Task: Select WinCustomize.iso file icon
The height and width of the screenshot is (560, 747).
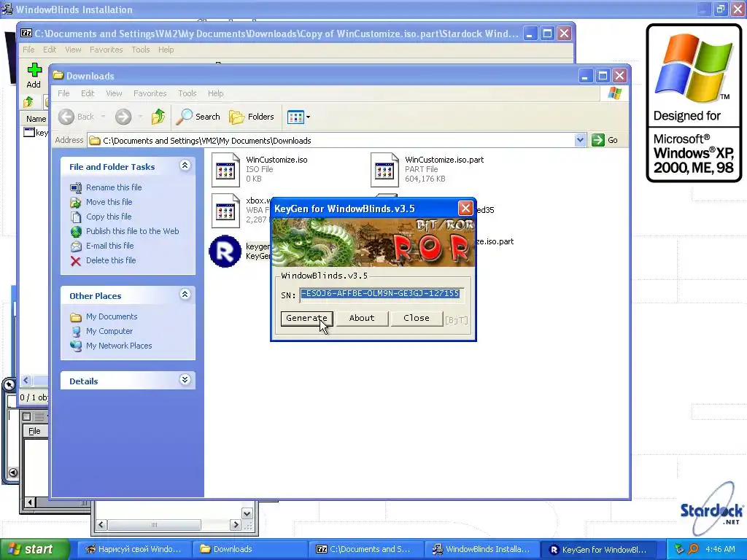Action: pos(225,169)
